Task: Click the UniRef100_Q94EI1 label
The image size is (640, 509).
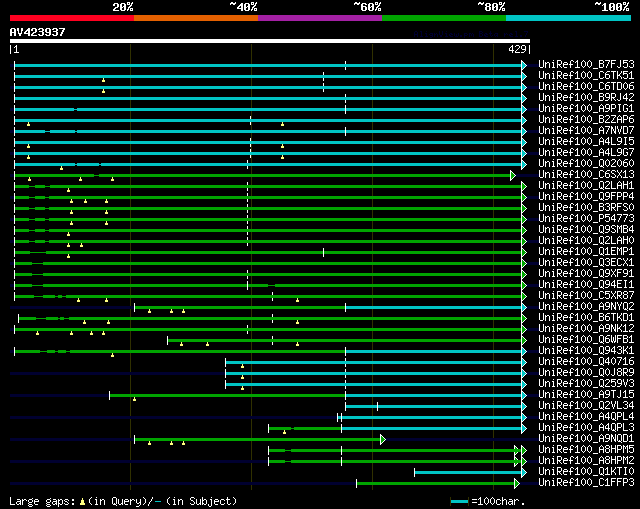Action: 586,285
